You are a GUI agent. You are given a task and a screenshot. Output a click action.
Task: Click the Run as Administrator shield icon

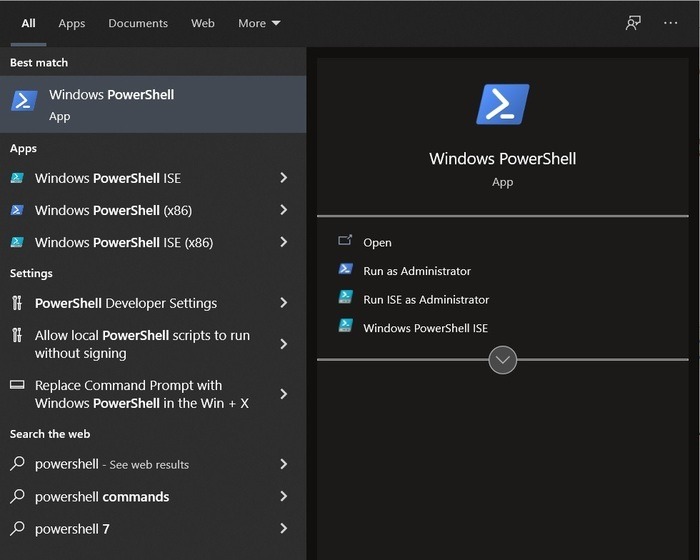tap(345, 269)
